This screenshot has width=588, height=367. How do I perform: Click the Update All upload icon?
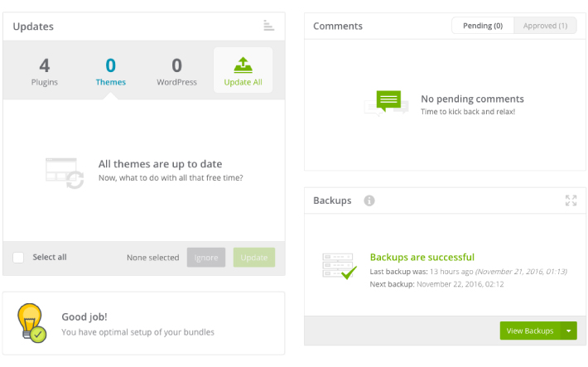click(243, 65)
